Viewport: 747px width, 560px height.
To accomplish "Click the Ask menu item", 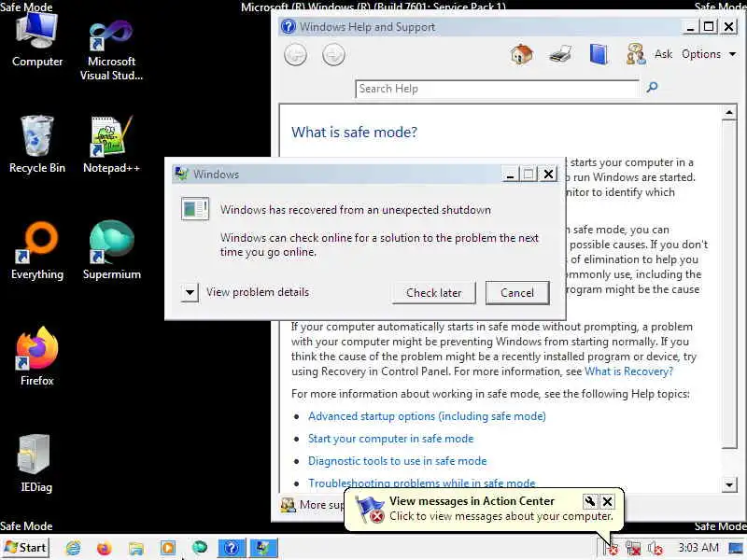I will click(663, 54).
